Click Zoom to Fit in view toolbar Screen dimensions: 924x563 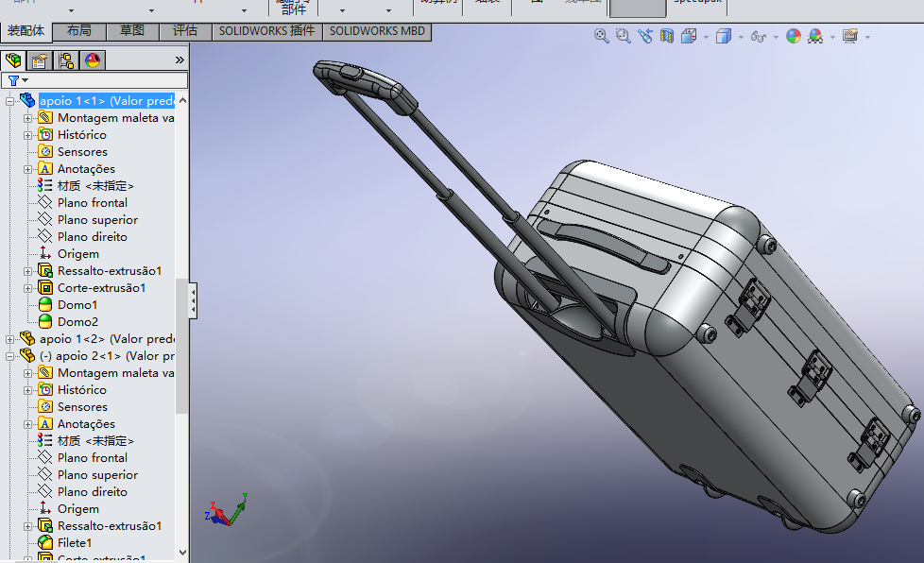click(x=601, y=37)
